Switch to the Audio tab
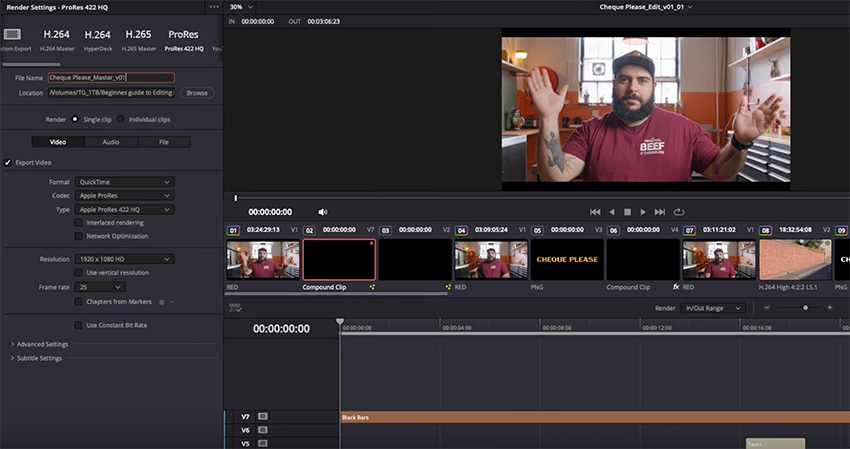The width and height of the screenshot is (850, 449). pos(110,142)
